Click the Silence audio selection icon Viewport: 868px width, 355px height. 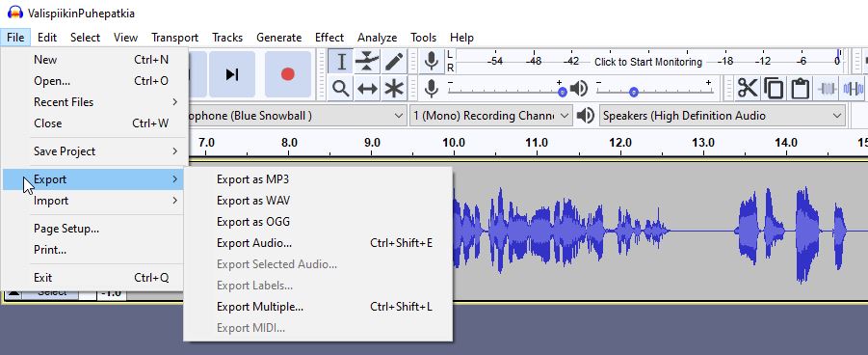853,88
